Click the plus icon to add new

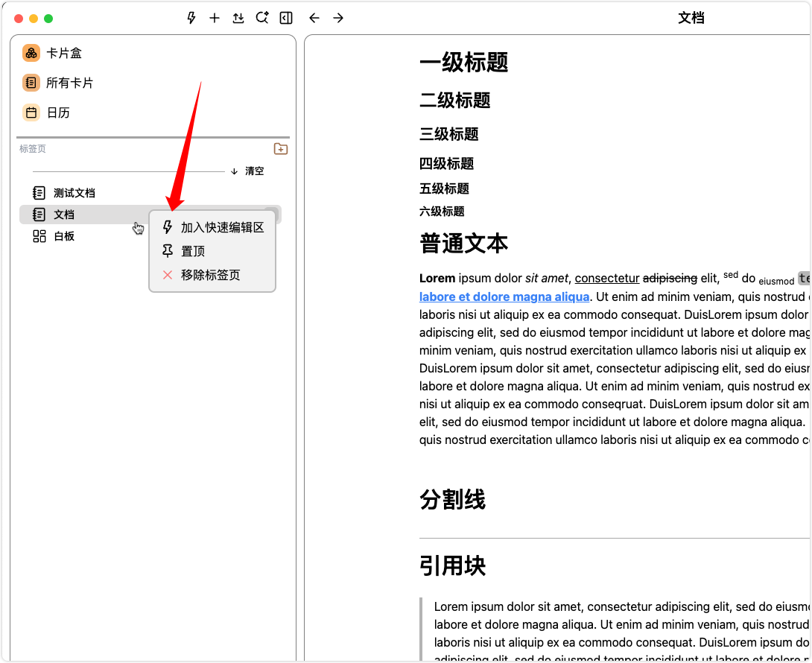click(x=215, y=18)
